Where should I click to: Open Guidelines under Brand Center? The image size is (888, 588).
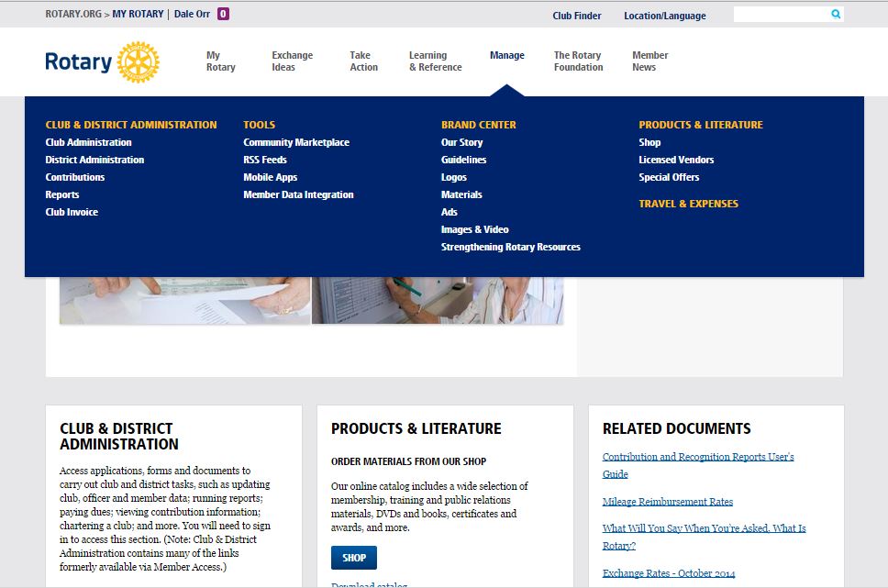click(x=464, y=160)
